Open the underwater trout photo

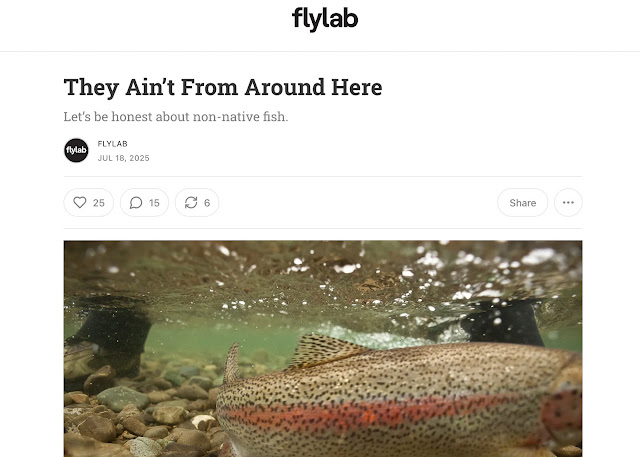coord(323,348)
